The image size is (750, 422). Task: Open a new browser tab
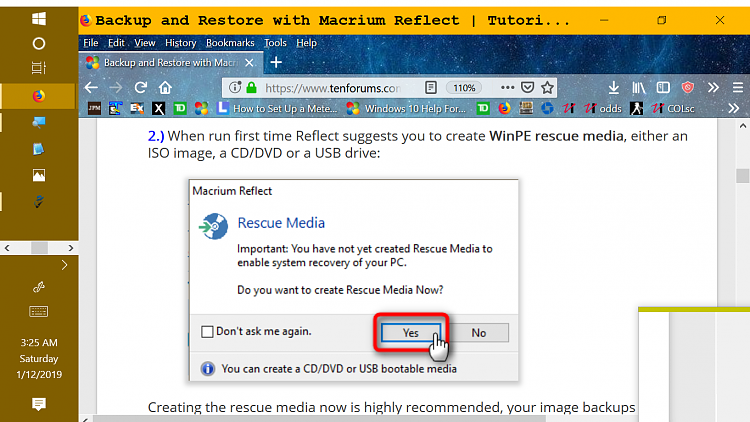coord(276,62)
